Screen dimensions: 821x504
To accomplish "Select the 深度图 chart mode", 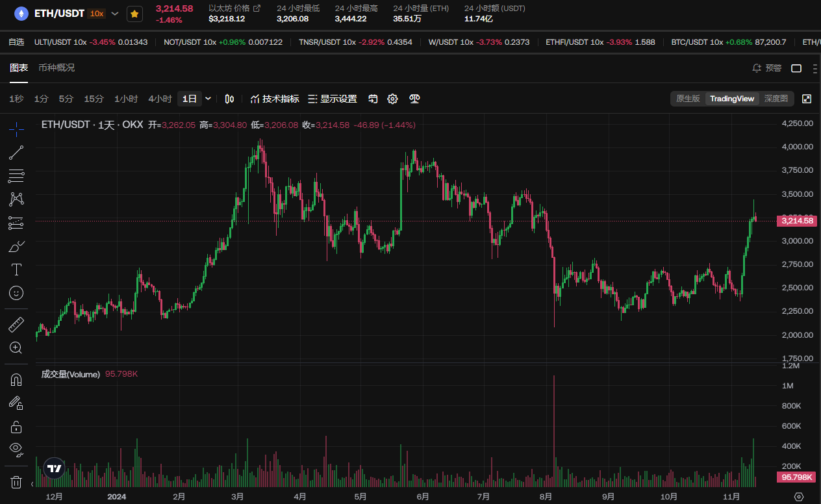I will (x=776, y=99).
